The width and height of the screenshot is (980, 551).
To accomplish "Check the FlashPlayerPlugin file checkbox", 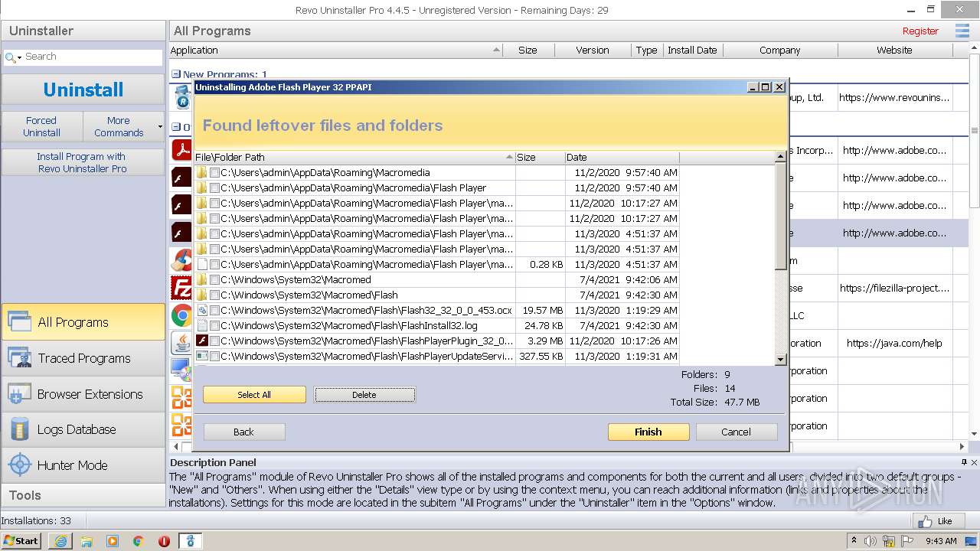I will point(215,341).
